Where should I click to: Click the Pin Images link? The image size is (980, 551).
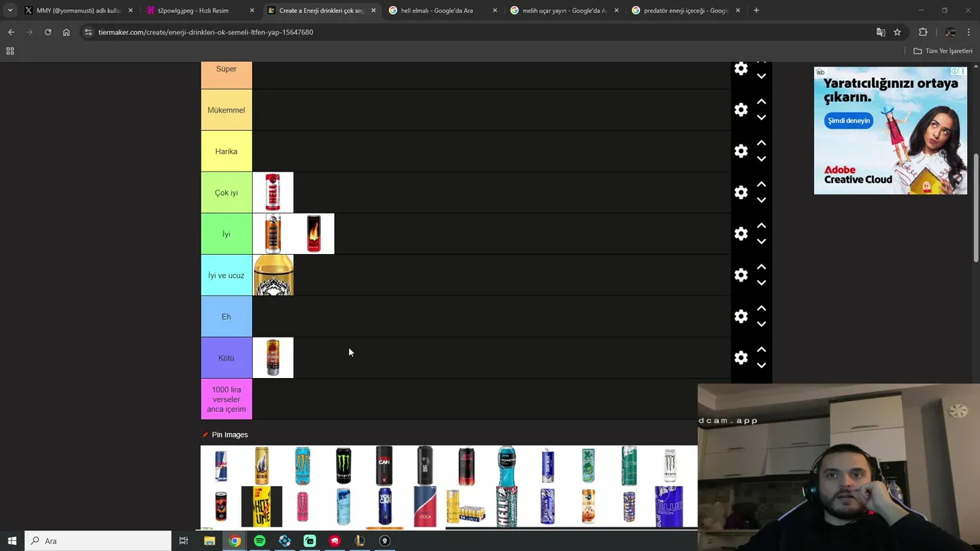click(x=230, y=435)
